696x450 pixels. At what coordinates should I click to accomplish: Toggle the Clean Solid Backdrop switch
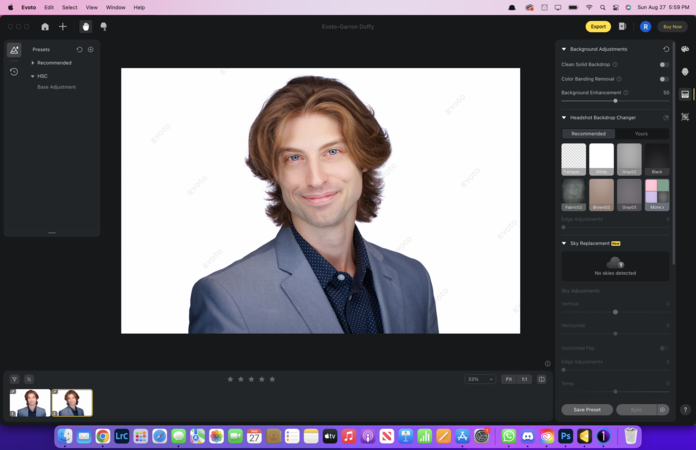tap(663, 64)
